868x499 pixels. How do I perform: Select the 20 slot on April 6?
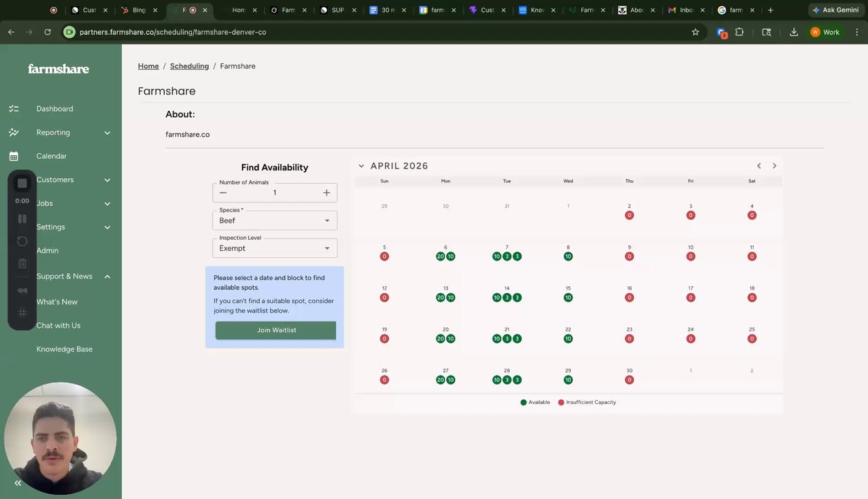pyautogui.click(x=441, y=256)
